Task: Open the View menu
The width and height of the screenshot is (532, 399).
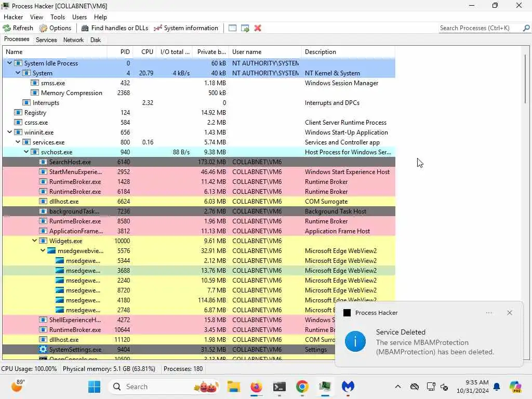Action: [x=36, y=17]
